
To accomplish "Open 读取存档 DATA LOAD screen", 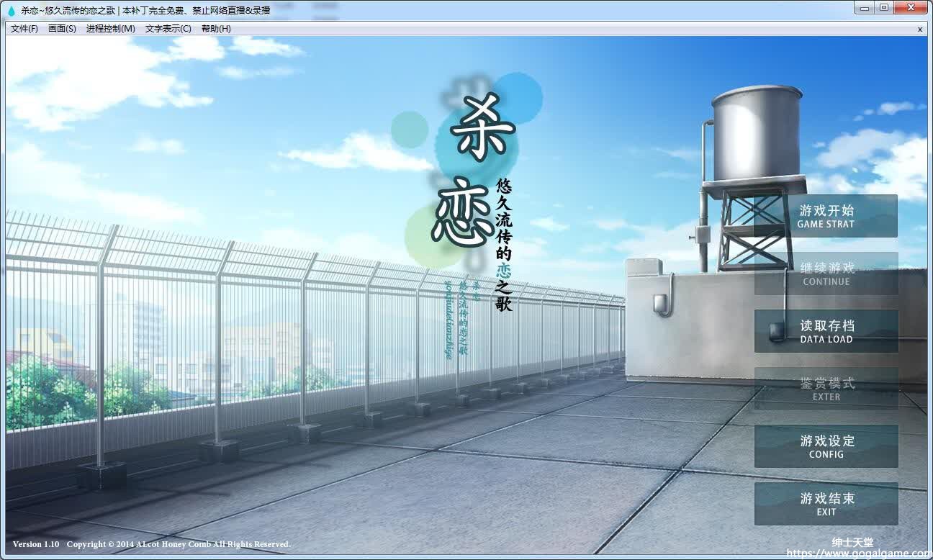I will click(826, 331).
